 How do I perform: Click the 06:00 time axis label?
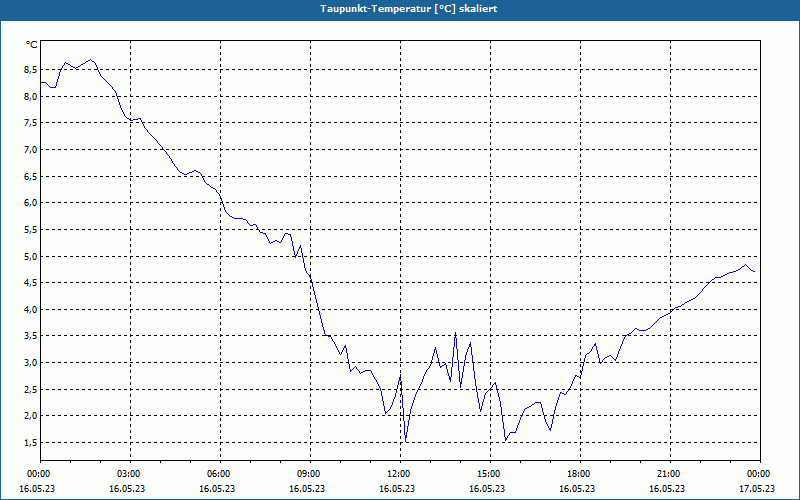[220, 474]
